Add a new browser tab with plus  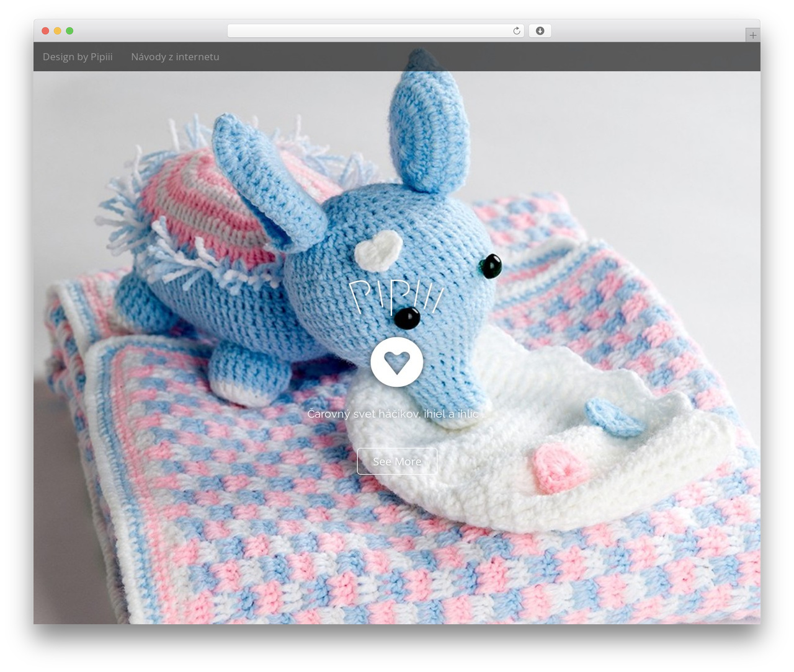click(752, 35)
